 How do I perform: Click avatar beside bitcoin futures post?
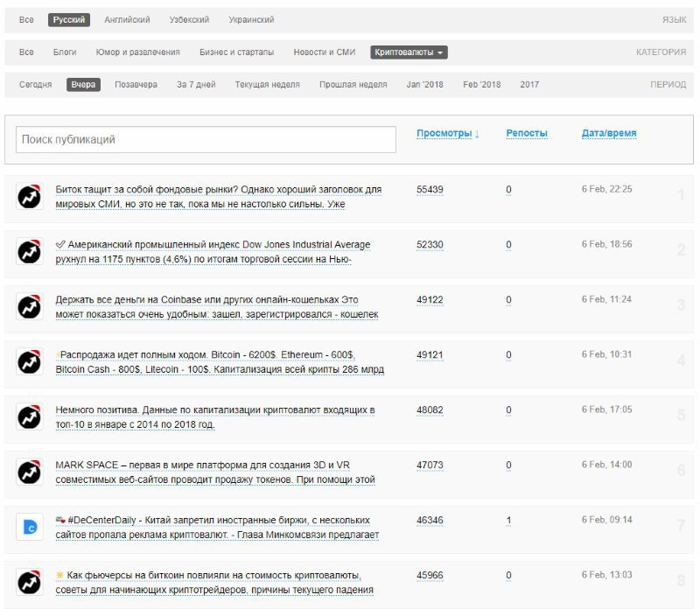tap(30, 582)
